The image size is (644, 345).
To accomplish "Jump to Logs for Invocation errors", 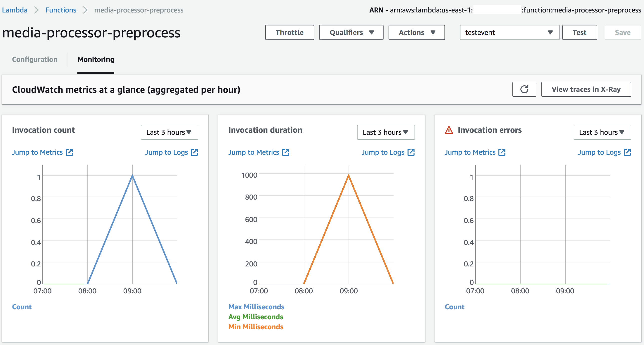I will pos(599,152).
